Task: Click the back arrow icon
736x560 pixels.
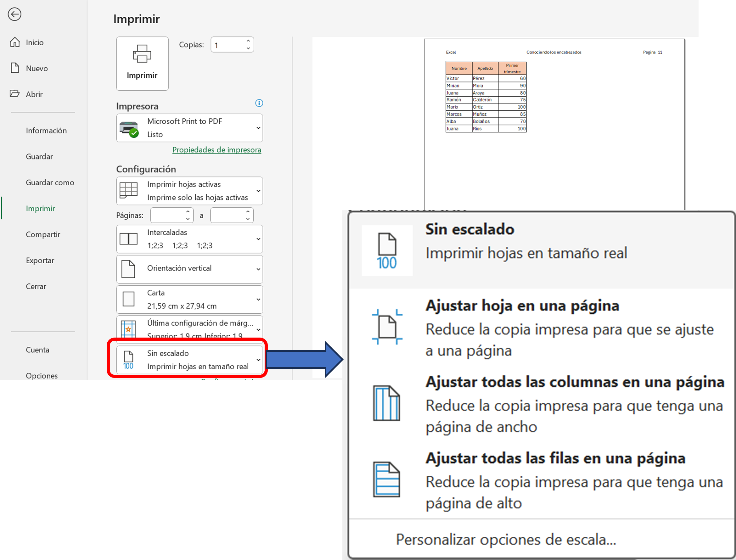Action: (14, 14)
